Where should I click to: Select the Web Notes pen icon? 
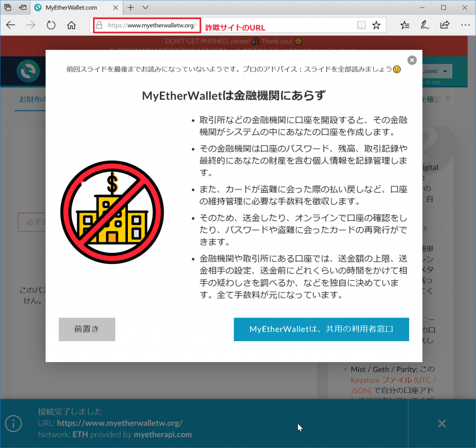tap(424, 25)
